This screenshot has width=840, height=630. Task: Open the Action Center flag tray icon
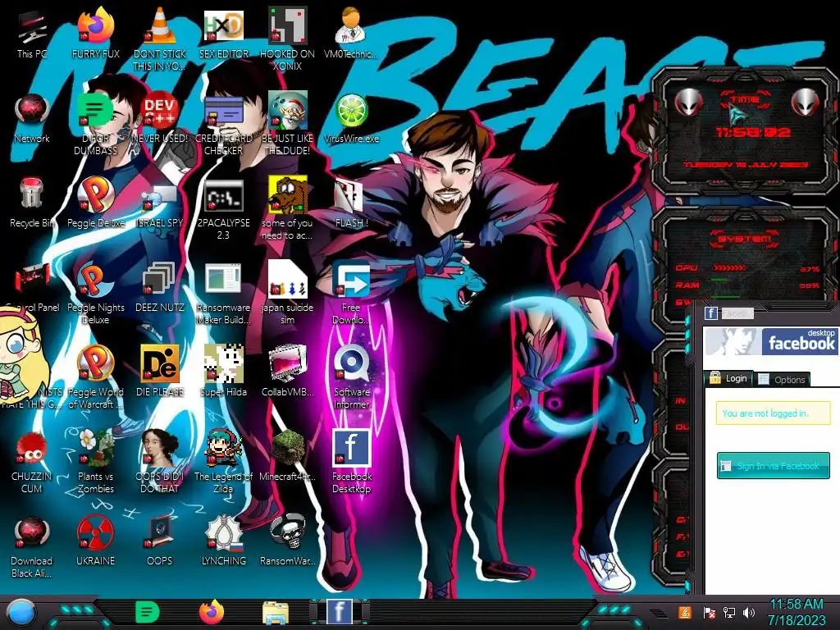tap(709, 613)
